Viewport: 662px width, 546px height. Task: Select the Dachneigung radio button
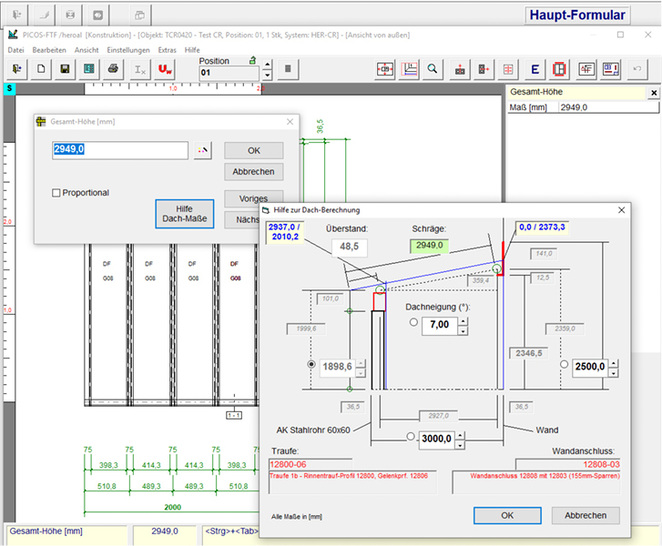415,323
